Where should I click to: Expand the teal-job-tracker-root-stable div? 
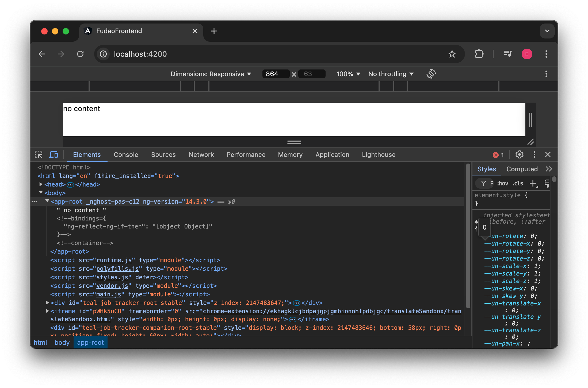(x=47, y=303)
